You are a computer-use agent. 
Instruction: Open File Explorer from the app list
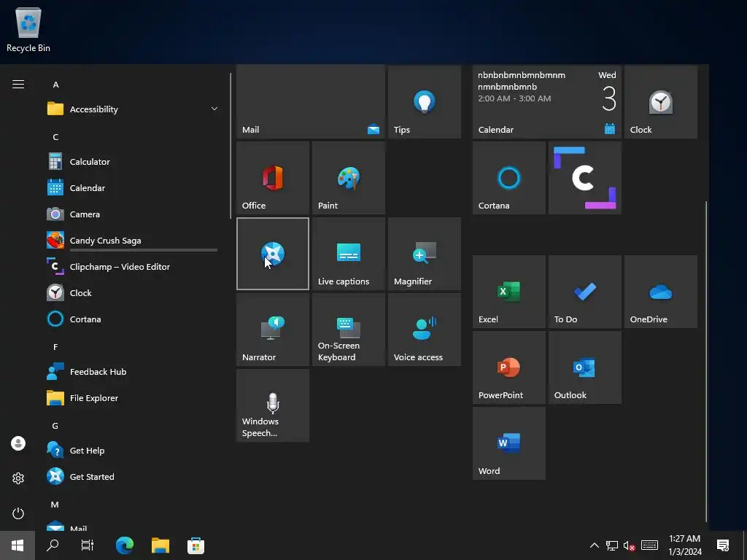[133, 397]
